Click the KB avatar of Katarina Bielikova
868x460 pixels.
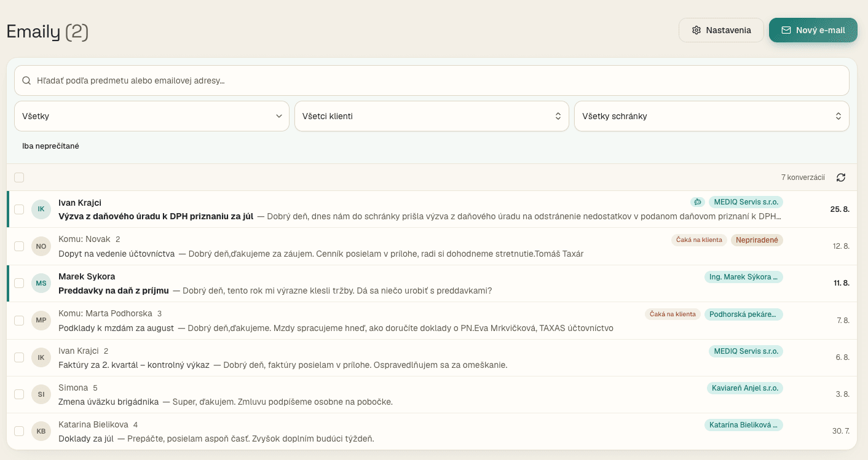41,431
